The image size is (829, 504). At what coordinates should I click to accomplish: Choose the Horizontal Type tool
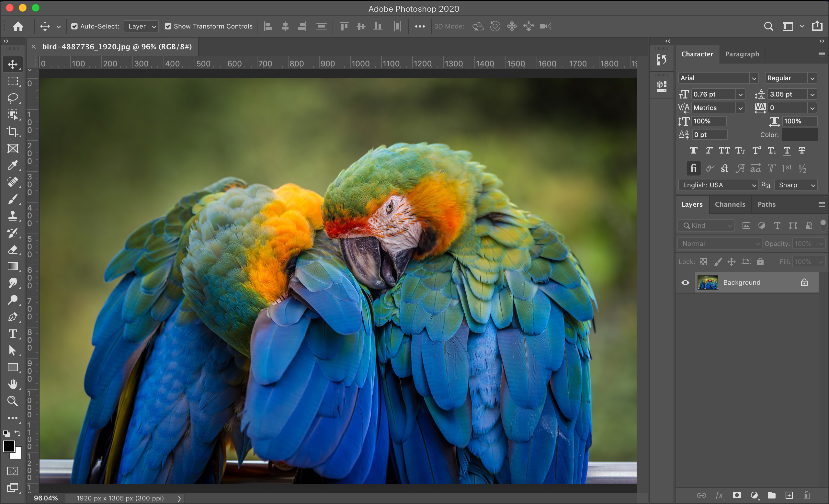point(13,334)
